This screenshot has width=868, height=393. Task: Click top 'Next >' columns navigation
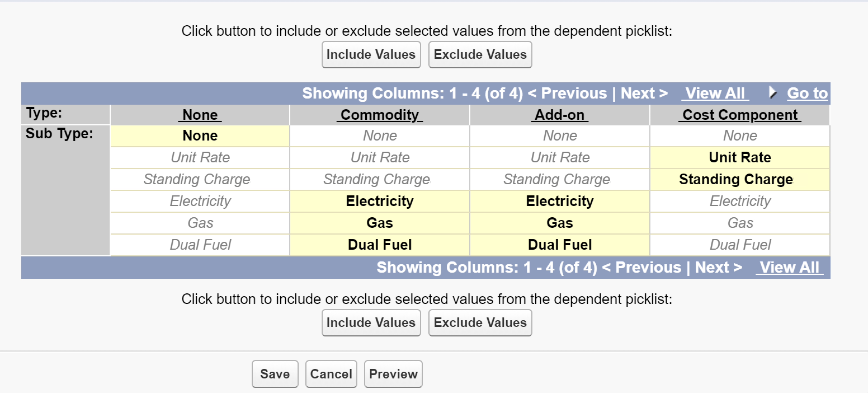[644, 93]
